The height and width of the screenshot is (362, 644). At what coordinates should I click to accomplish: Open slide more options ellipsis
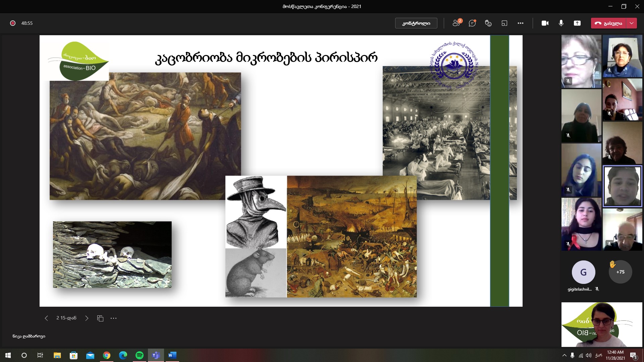tap(114, 318)
